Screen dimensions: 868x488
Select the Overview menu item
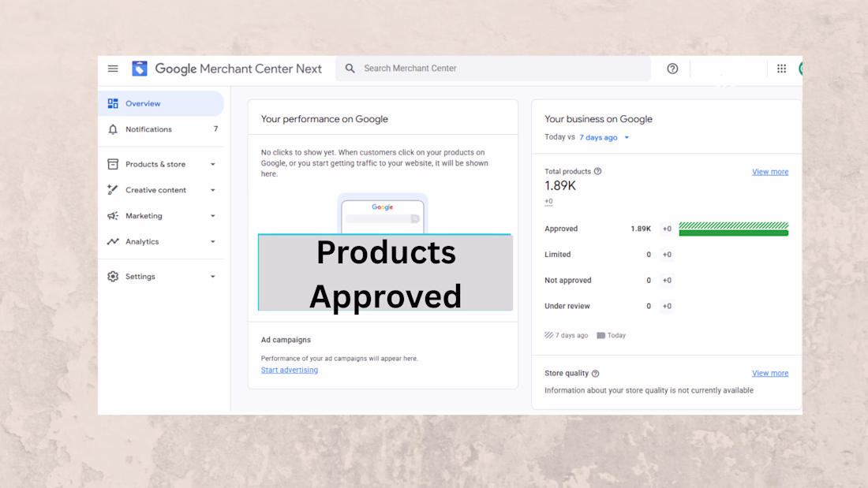tap(161, 103)
